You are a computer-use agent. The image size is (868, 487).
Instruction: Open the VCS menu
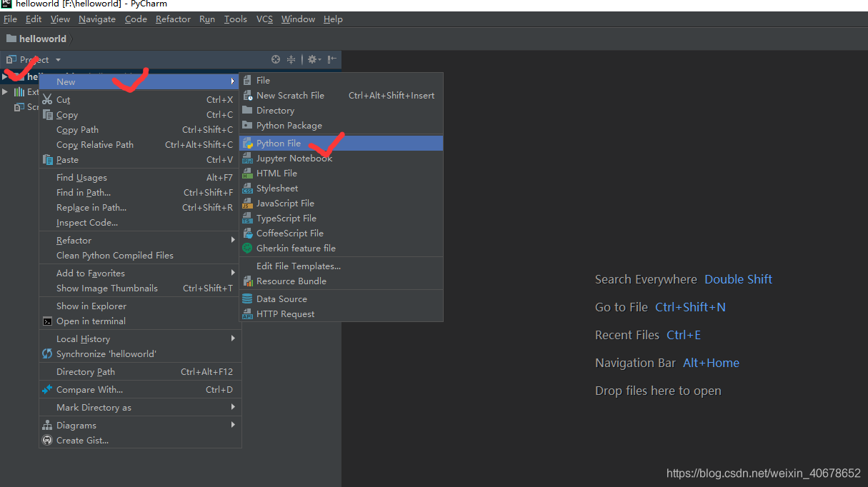point(264,19)
